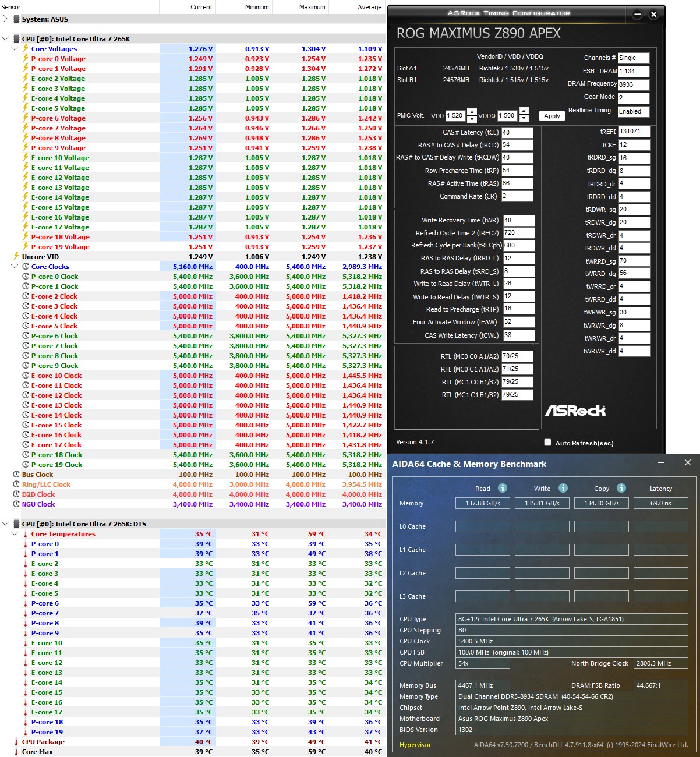Image resolution: width=700 pixels, height=757 pixels.
Task: Click the Command Rate (CR) field
Action: click(x=517, y=196)
